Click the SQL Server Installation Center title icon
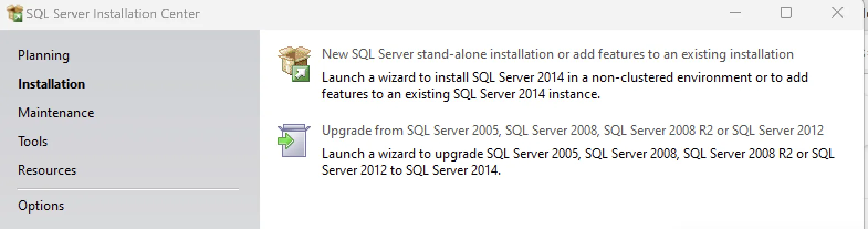The image size is (868, 229). [14, 13]
